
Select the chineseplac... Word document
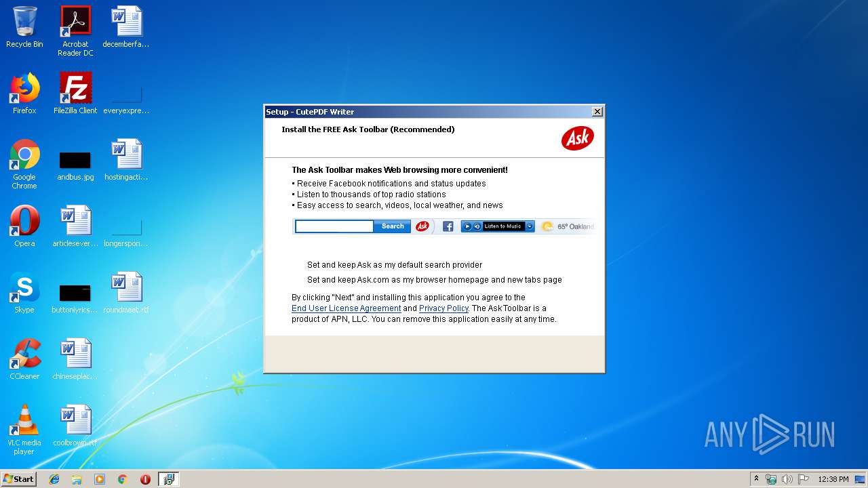[x=75, y=359]
